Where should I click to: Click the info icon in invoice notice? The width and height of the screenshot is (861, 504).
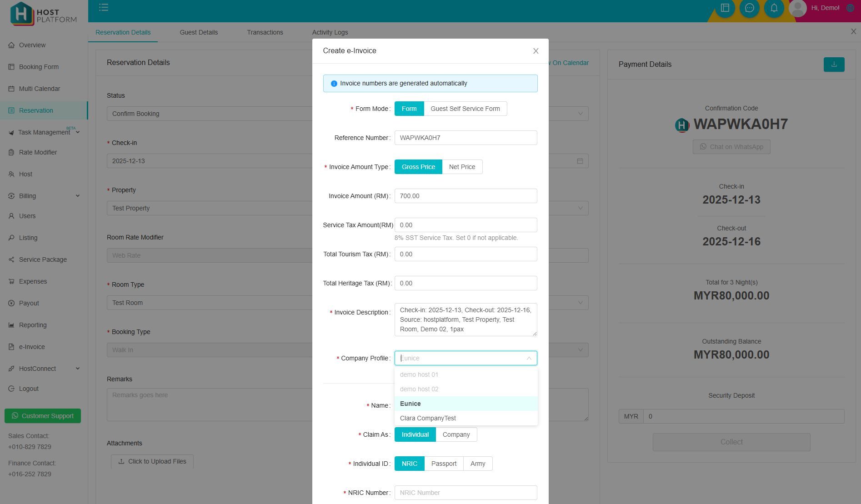tap(334, 84)
